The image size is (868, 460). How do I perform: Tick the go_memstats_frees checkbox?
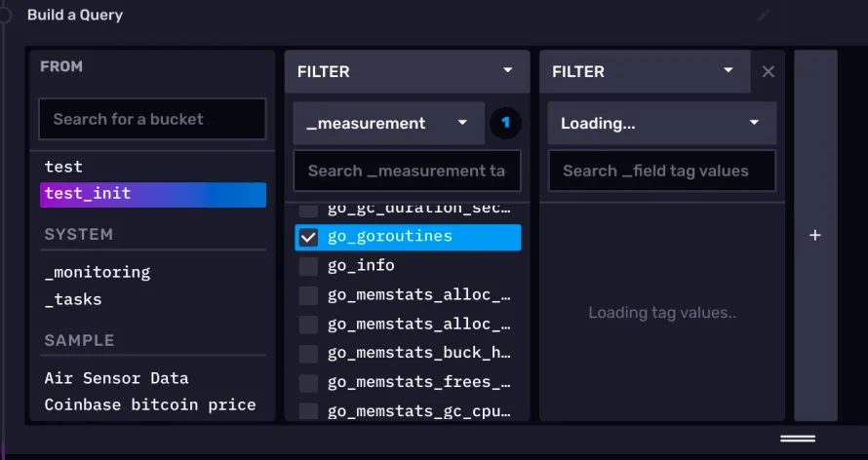point(308,382)
